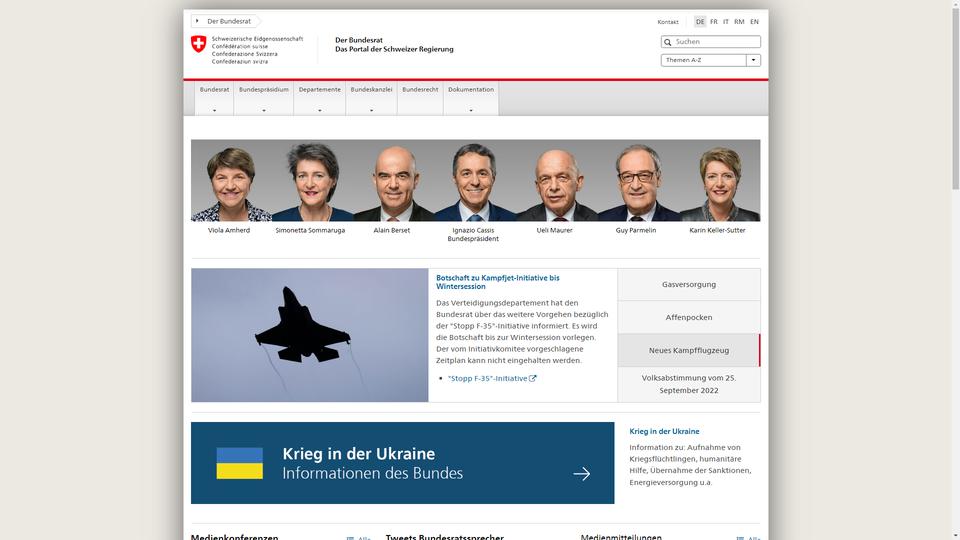The height and width of the screenshot is (540, 960).
Task: Expand the Bundesrat navigation menu
Action: 214,97
